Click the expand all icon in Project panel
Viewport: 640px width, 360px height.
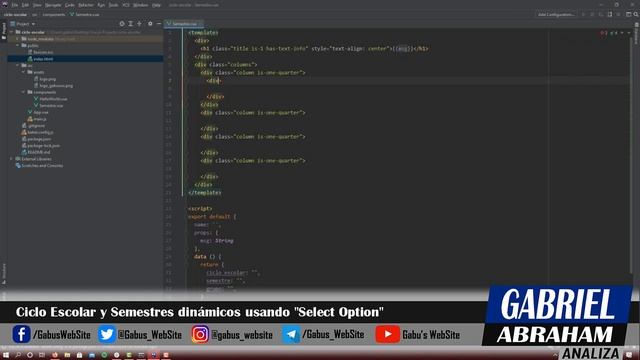pyautogui.click(x=131, y=24)
